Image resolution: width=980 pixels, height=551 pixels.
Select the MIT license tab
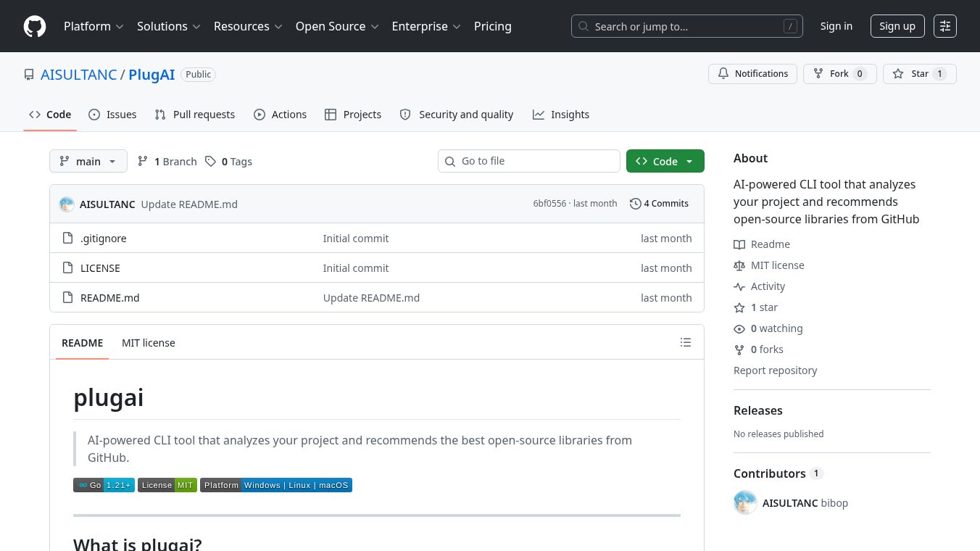coord(149,343)
